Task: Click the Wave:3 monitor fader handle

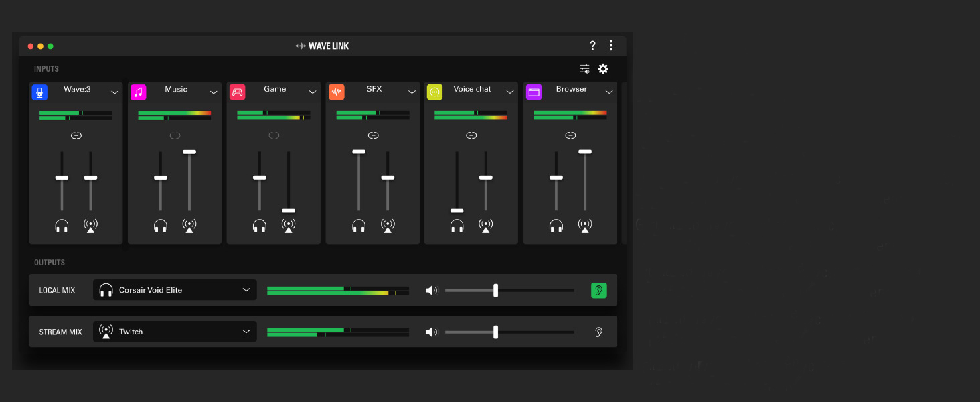Action: [62, 178]
